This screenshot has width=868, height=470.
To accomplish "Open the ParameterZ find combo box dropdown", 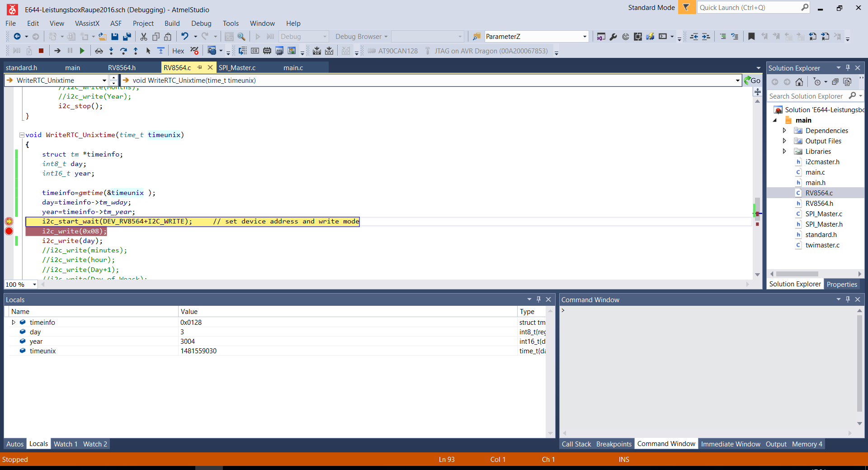I will pos(585,37).
